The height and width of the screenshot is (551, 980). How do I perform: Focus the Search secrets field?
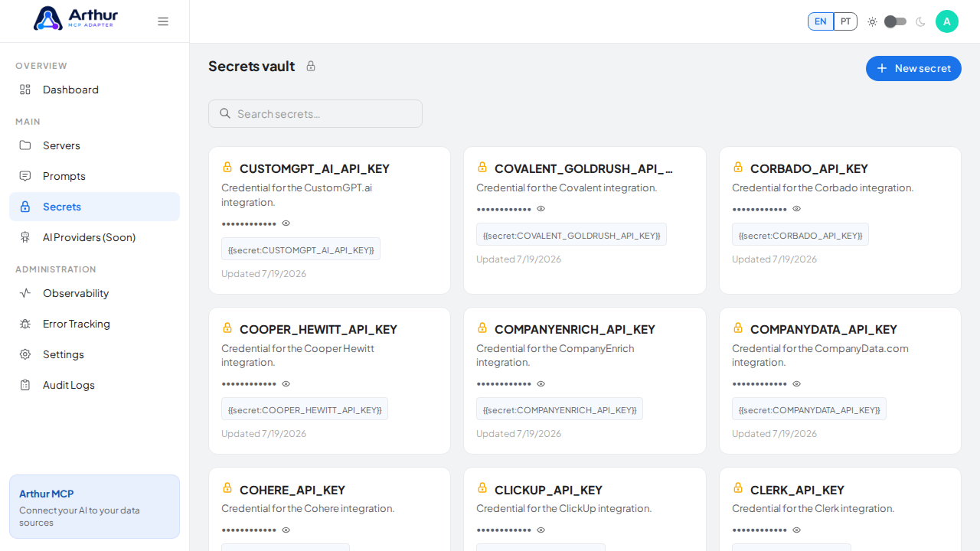click(x=315, y=113)
